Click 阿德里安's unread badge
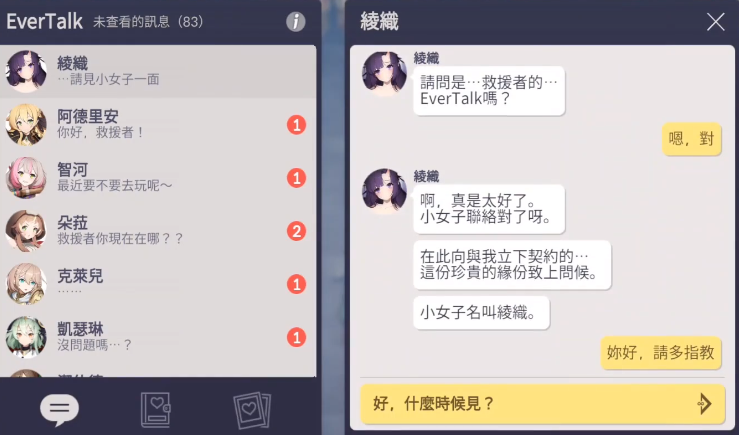The height and width of the screenshot is (435, 739). click(296, 125)
